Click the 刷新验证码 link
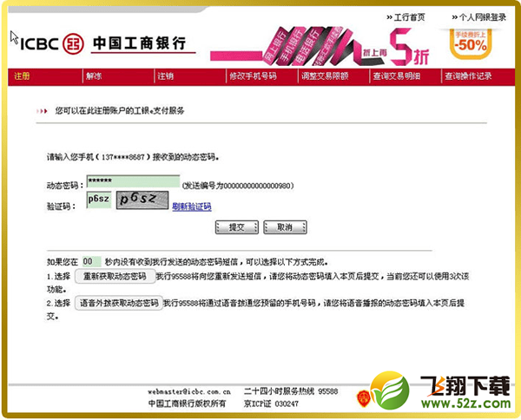This screenshot has height=420, width=521. [192, 207]
